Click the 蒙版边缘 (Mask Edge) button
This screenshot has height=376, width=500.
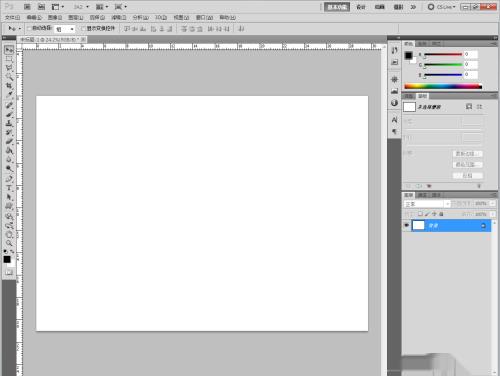point(467,154)
